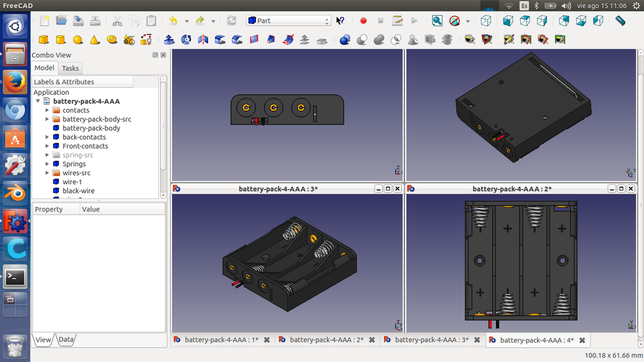644x362 pixels.
Task: Pick the ruler measure distance tool
Action: 620,21
